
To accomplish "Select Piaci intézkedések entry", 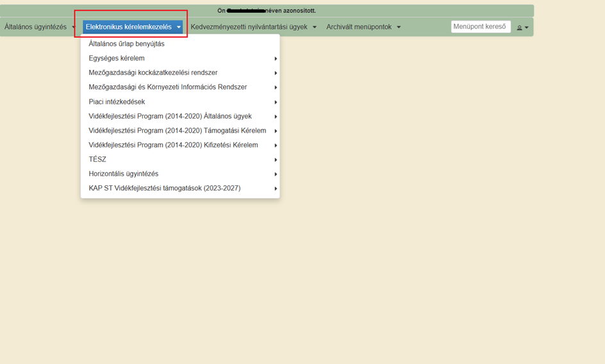I will click(x=180, y=102).
